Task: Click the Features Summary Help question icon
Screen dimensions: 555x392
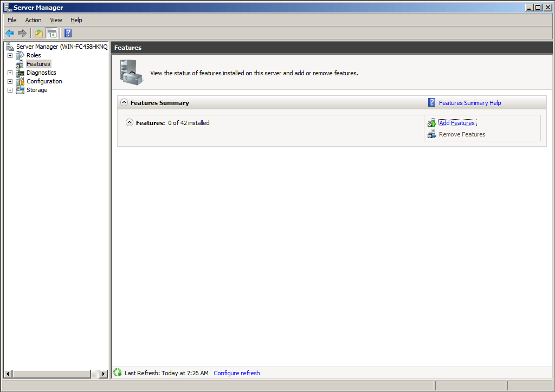Action: pos(431,102)
